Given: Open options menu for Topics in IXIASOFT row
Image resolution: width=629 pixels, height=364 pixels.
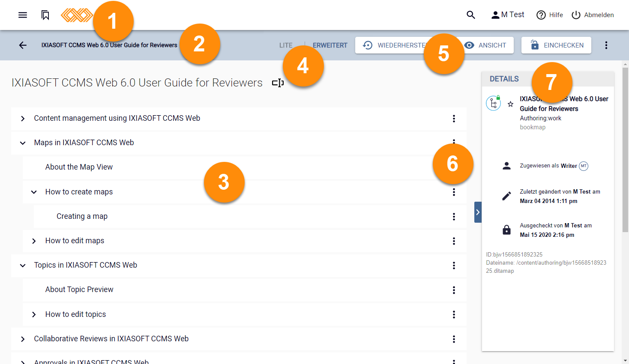Looking at the screenshot, I should pyautogui.click(x=454, y=266).
